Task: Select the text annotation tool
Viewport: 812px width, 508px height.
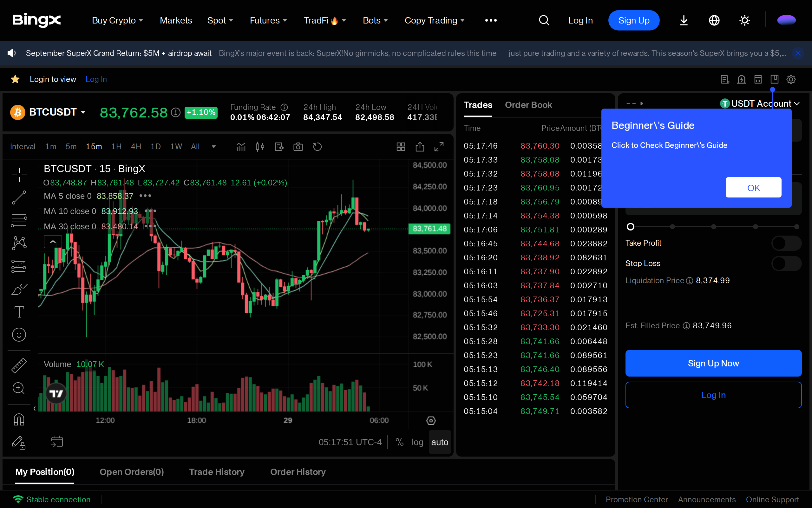Action: click(x=19, y=312)
